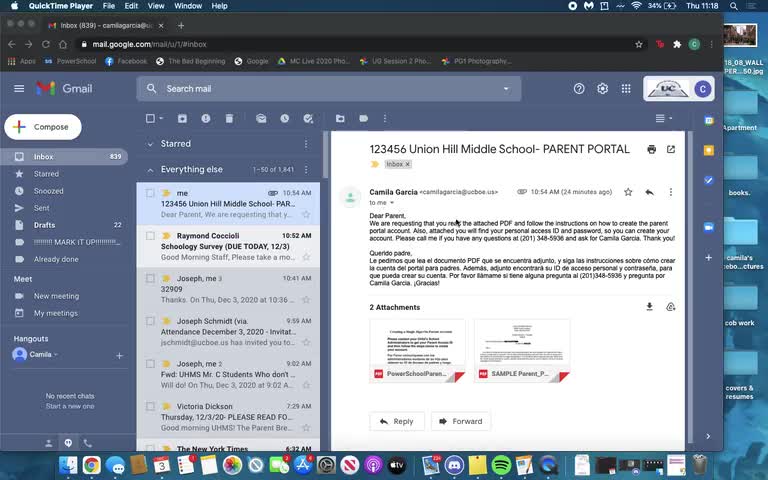768x480 pixels.
Task: Open the Chrome extensions puzzle icon
Action: pyautogui.click(x=677, y=44)
